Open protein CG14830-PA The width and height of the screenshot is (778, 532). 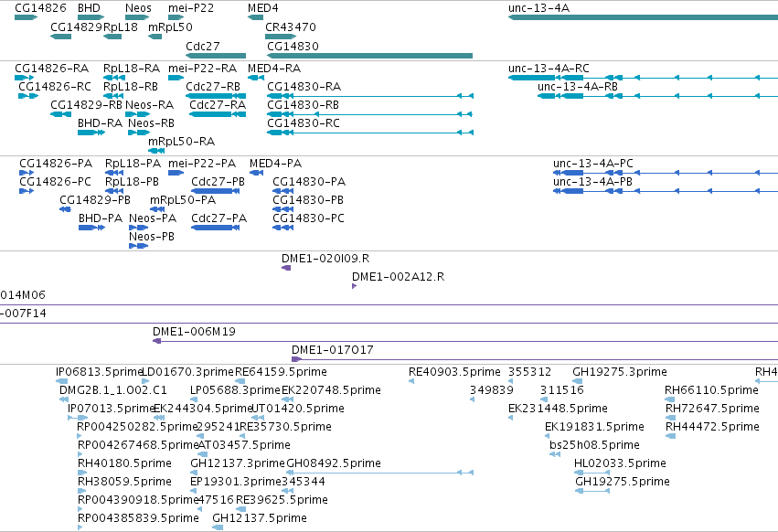click(x=309, y=182)
